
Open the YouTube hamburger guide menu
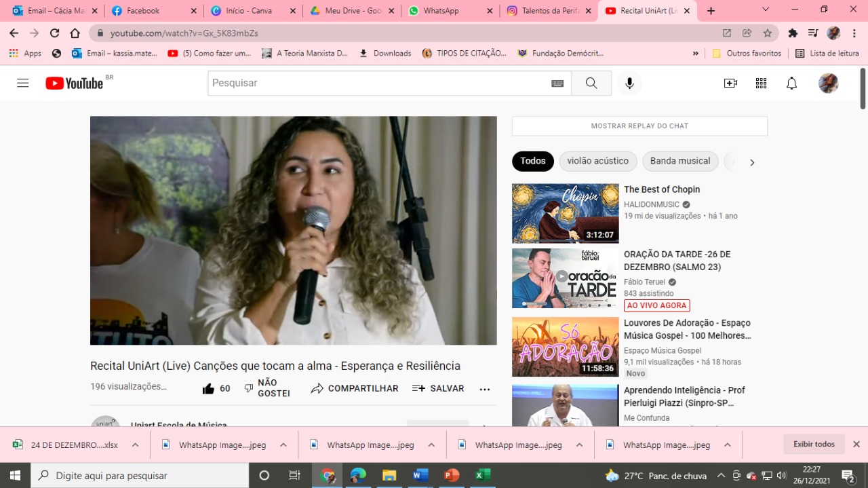click(x=23, y=83)
